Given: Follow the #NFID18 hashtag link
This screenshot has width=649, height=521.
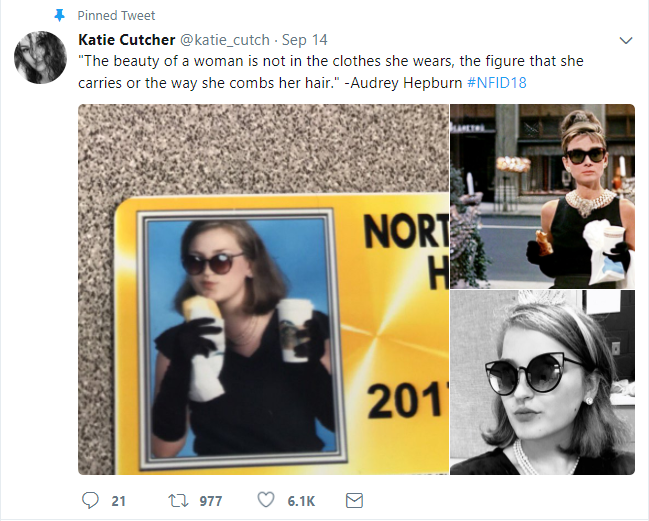Looking at the screenshot, I should tap(496, 81).
